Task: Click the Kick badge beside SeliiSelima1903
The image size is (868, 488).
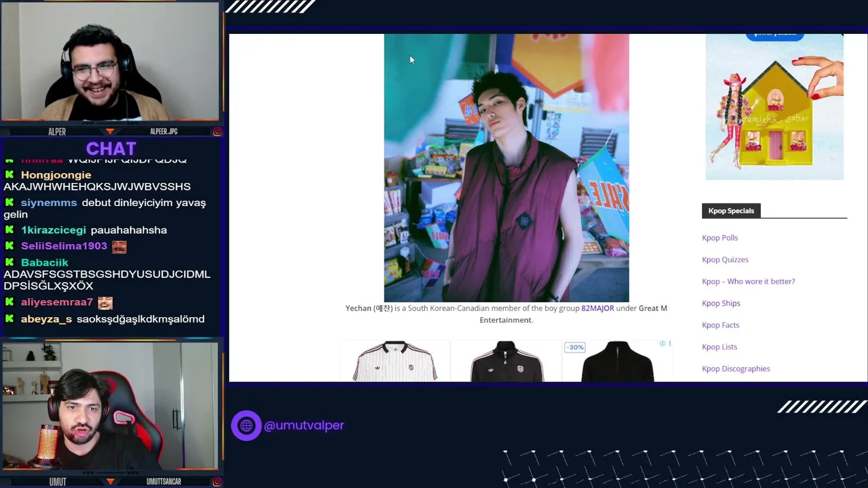Action: tap(9, 246)
